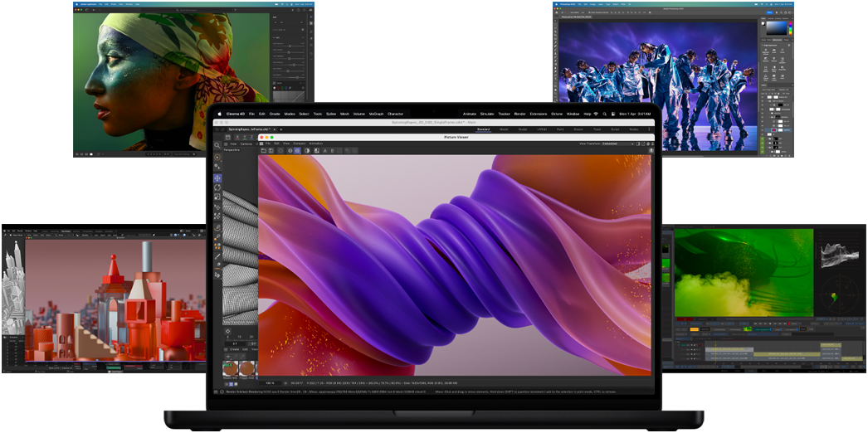This screenshot has height=433, width=868.
Task: Open the Cinema 4D app menu
Action: [236, 114]
